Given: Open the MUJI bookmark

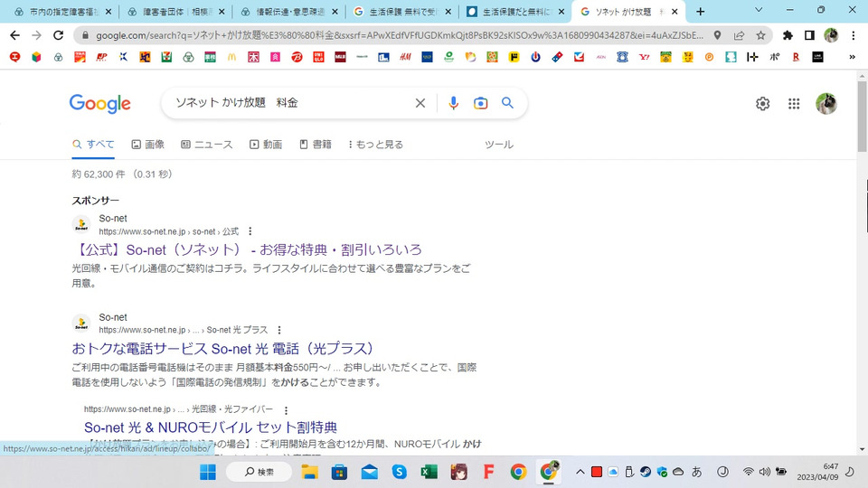Looking at the screenshot, I should coord(340,57).
